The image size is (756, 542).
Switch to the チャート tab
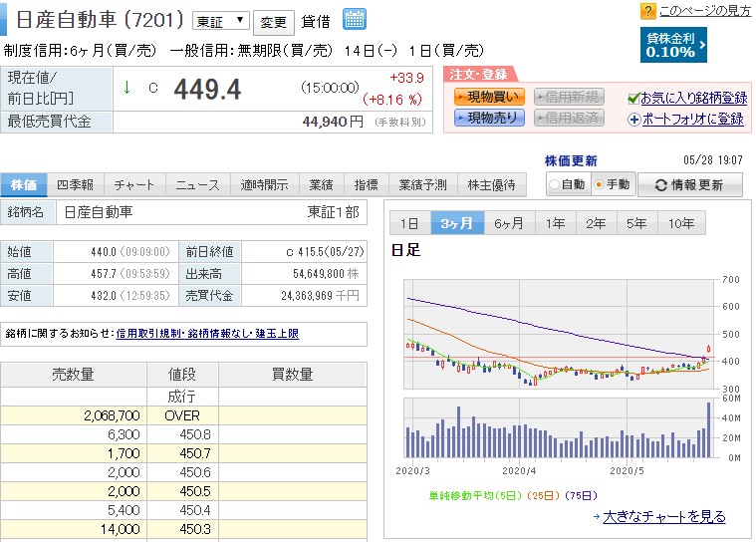coord(134,185)
